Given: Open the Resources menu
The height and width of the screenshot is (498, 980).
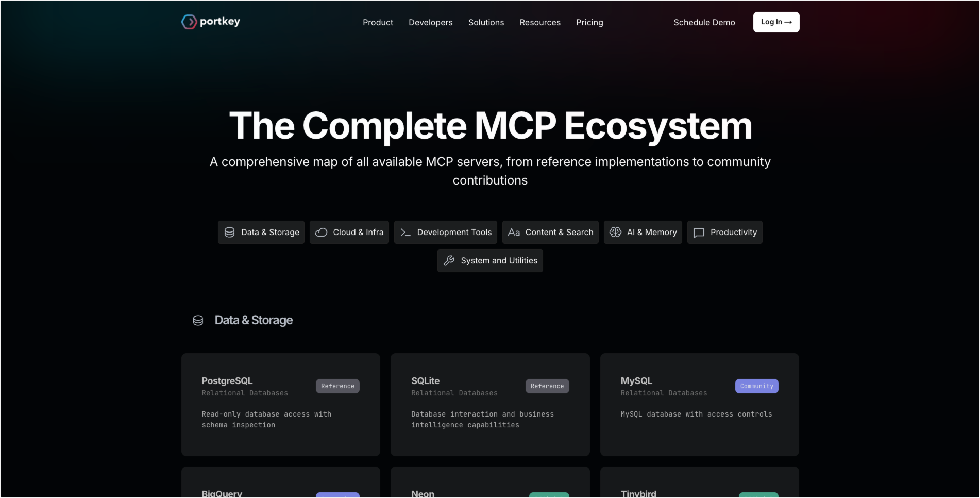Looking at the screenshot, I should pyautogui.click(x=540, y=22).
